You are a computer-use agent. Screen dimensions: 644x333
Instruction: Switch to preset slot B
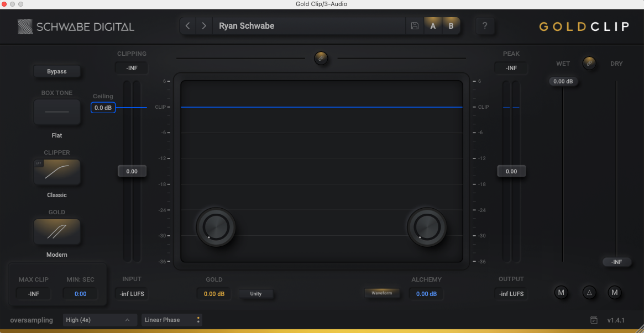451,26
